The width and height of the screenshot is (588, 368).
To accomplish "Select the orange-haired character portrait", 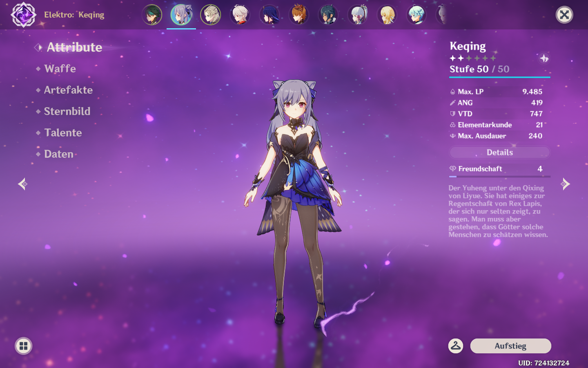I will point(299,15).
